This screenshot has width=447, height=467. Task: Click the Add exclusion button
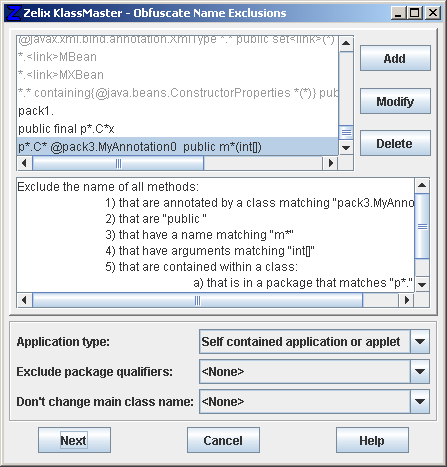395,58
